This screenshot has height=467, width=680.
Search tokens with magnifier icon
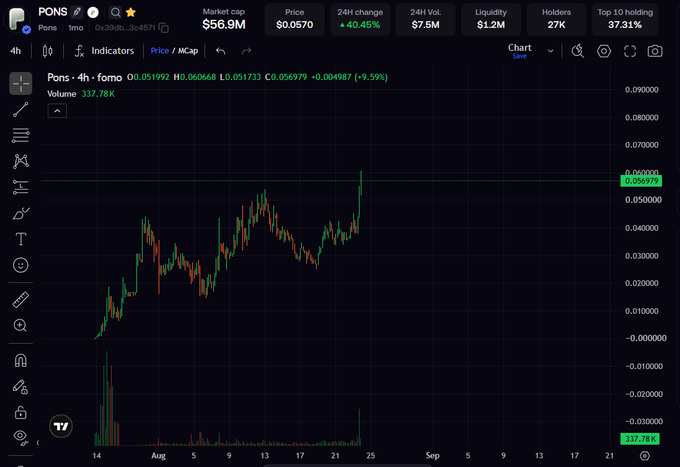pyautogui.click(x=115, y=13)
